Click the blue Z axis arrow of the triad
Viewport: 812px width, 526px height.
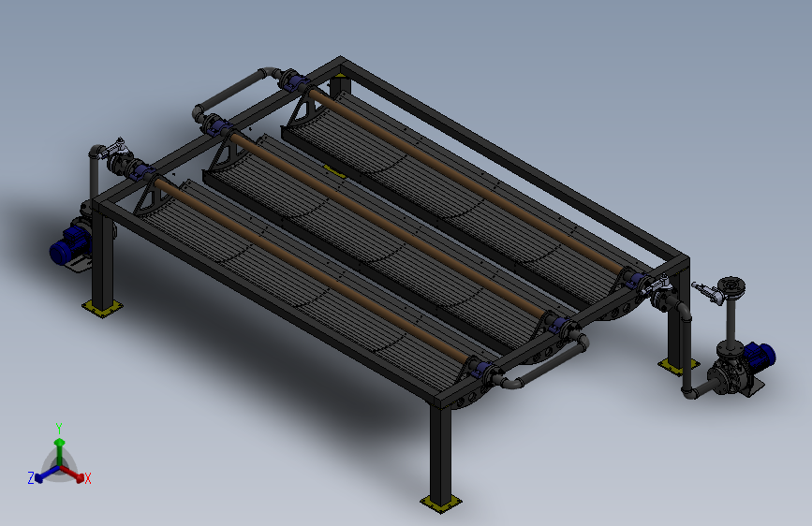(x=48, y=475)
